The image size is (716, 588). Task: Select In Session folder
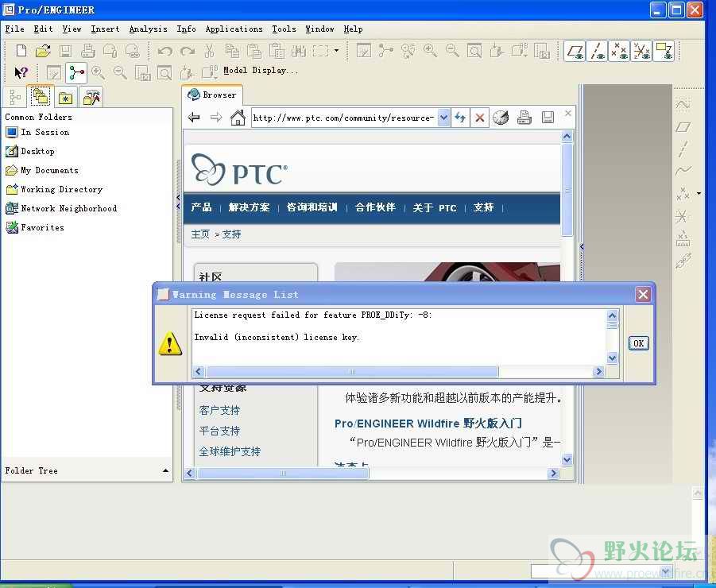click(37, 132)
